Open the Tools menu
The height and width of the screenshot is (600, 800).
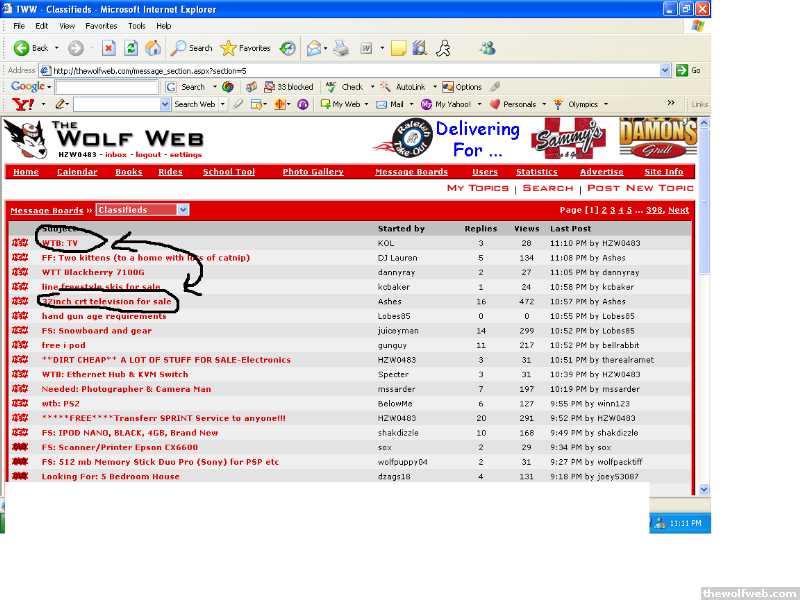[136, 25]
